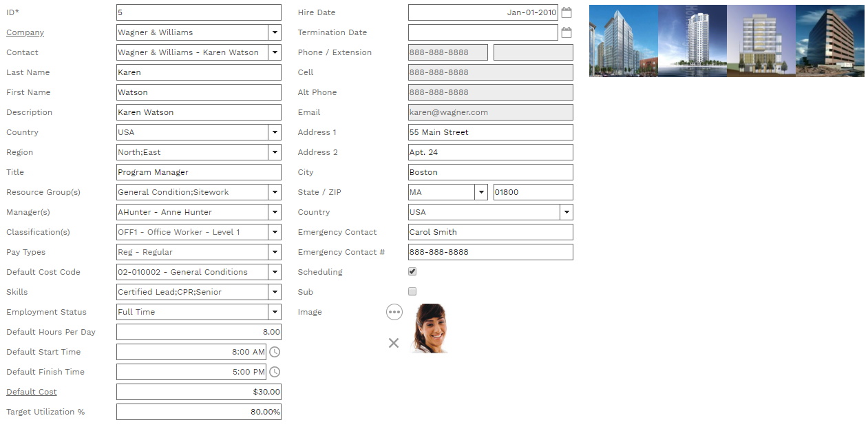Click into the Title input field
Screen dimensions: 868x429
198,172
